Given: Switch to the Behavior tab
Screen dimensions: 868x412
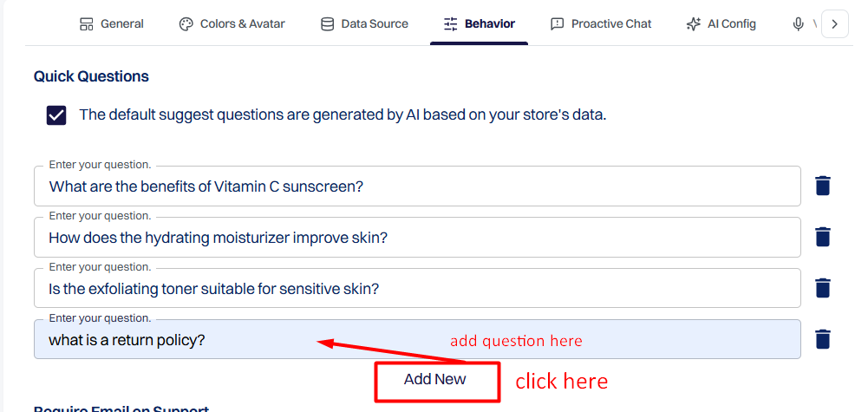Looking at the screenshot, I should pyautogui.click(x=480, y=23).
